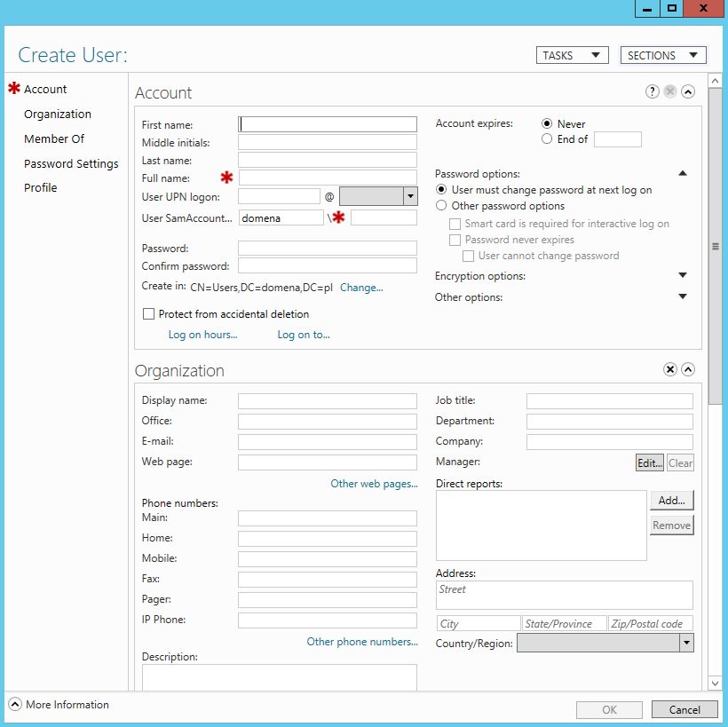Viewport: 728px width, 727px height.
Task: Collapse the Password options section
Action: [x=683, y=174]
